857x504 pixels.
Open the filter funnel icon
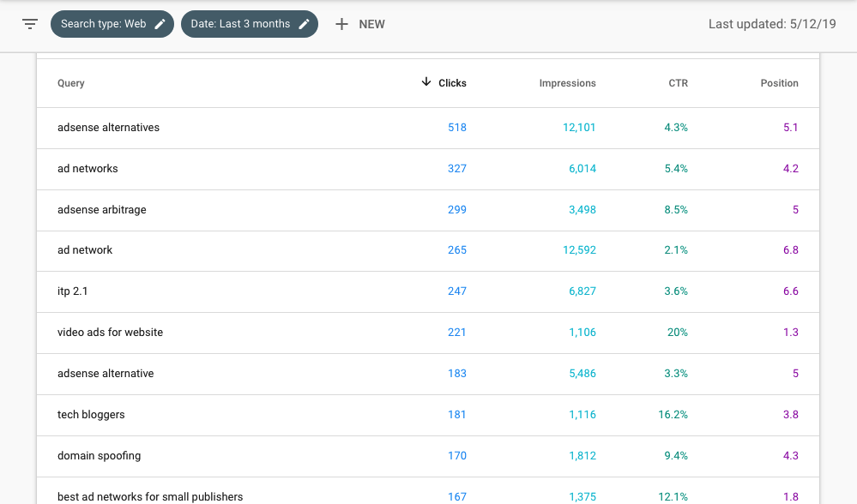(x=30, y=24)
